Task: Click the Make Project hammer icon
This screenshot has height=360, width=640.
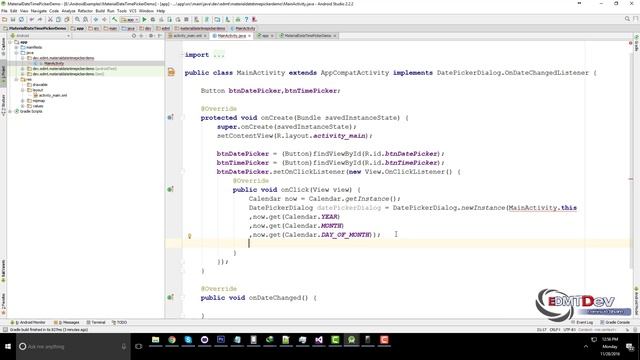Action: (x=115, y=20)
